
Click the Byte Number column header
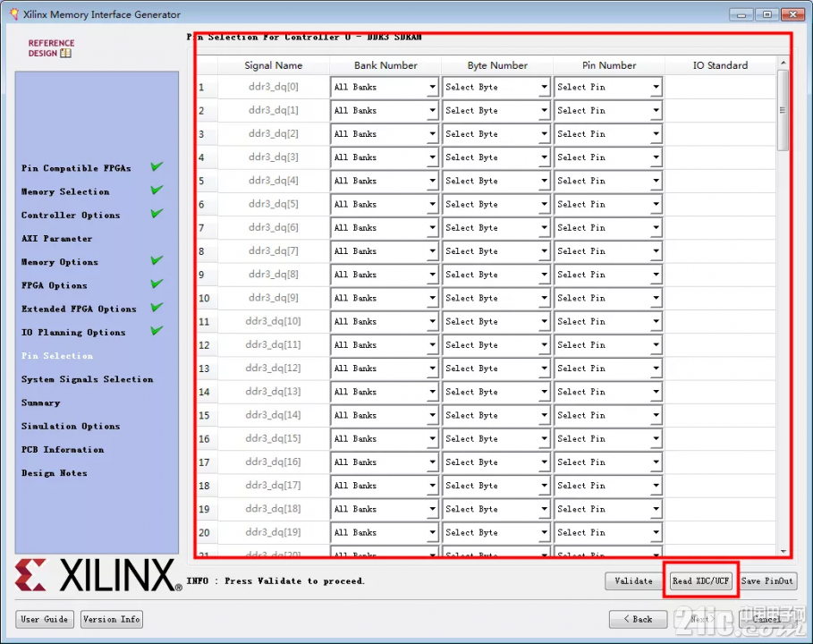497,65
